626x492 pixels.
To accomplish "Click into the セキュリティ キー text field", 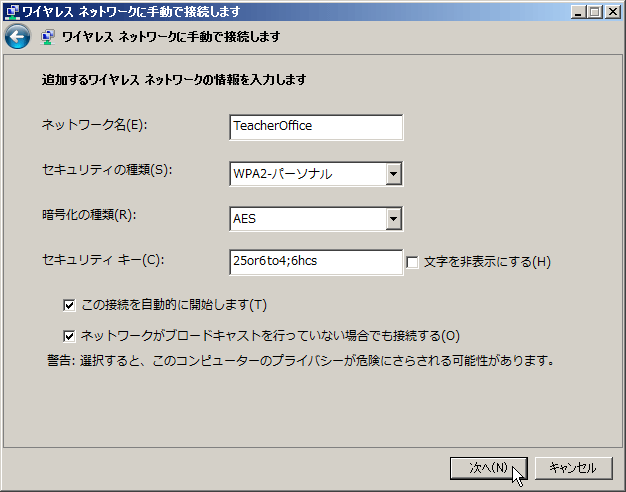I will [316, 262].
